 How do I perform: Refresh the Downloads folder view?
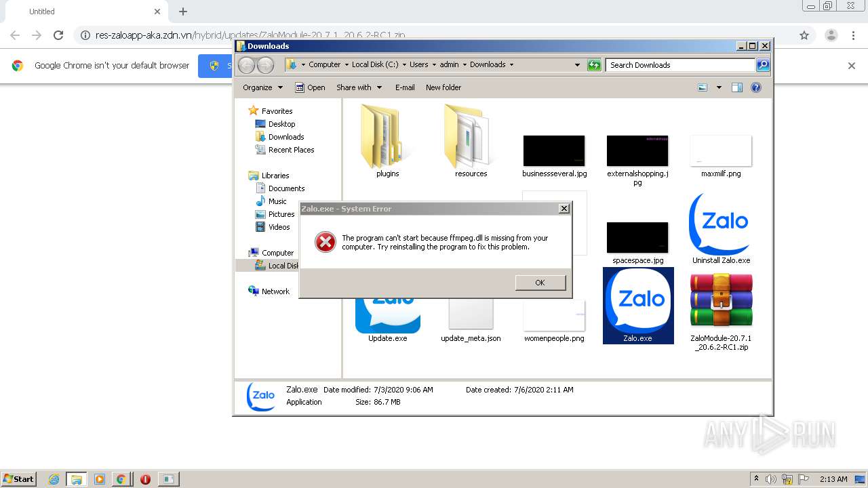point(594,65)
